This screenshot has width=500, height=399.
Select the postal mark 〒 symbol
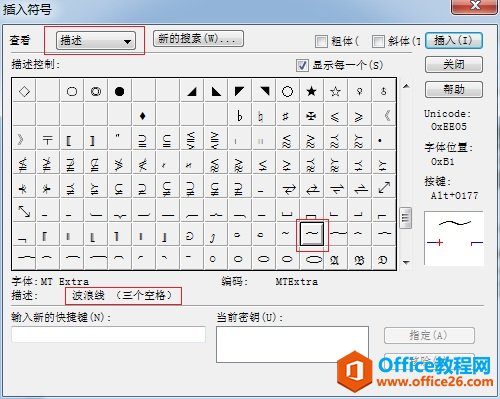tap(47, 140)
